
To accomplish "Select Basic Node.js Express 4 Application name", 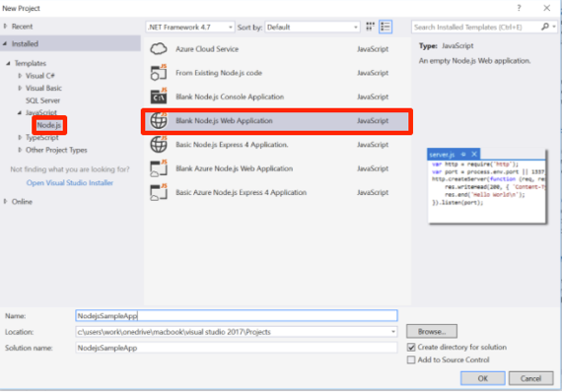I will (232, 145).
